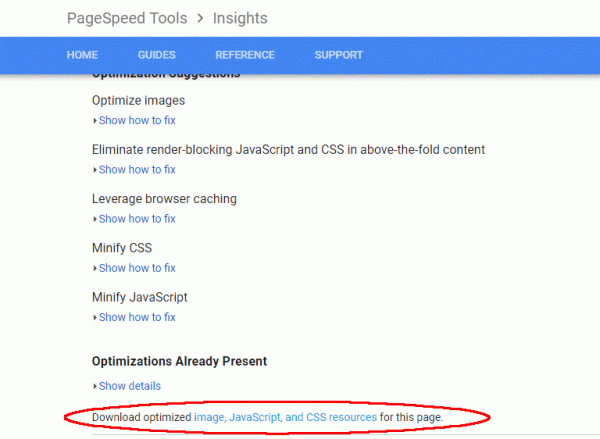The image size is (600, 439).
Task: Go to the HOME tab
Action: (x=83, y=54)
